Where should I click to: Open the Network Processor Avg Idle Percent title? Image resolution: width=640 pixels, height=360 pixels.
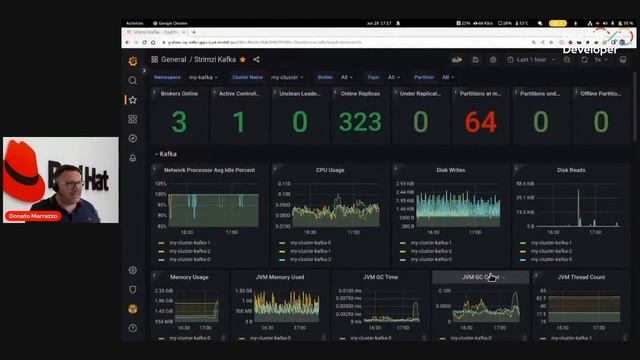pyautogui.click(x=209, y=170)
